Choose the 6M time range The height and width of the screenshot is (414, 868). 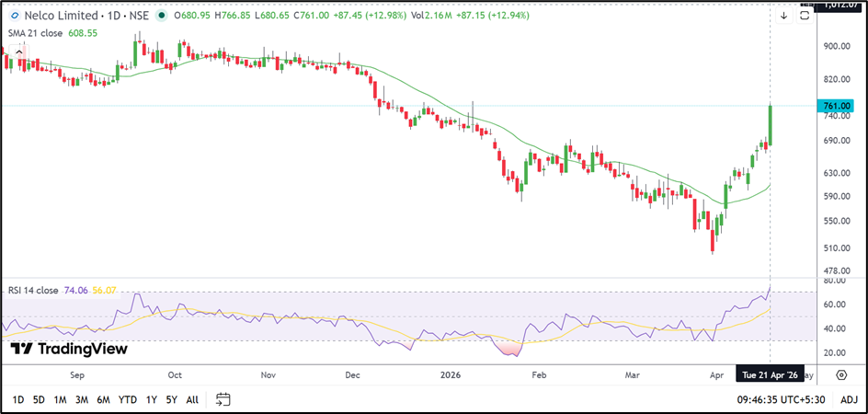[x=104, y=399]
